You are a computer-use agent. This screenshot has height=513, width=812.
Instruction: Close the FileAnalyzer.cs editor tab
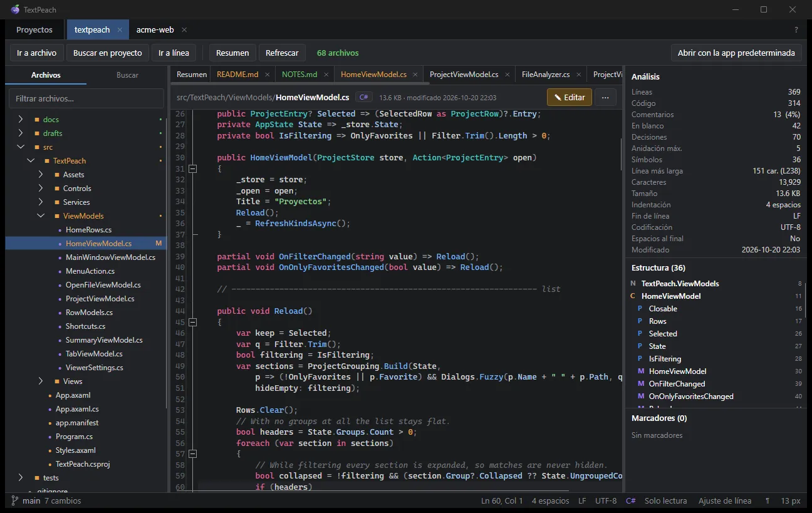tap(580, 75)
